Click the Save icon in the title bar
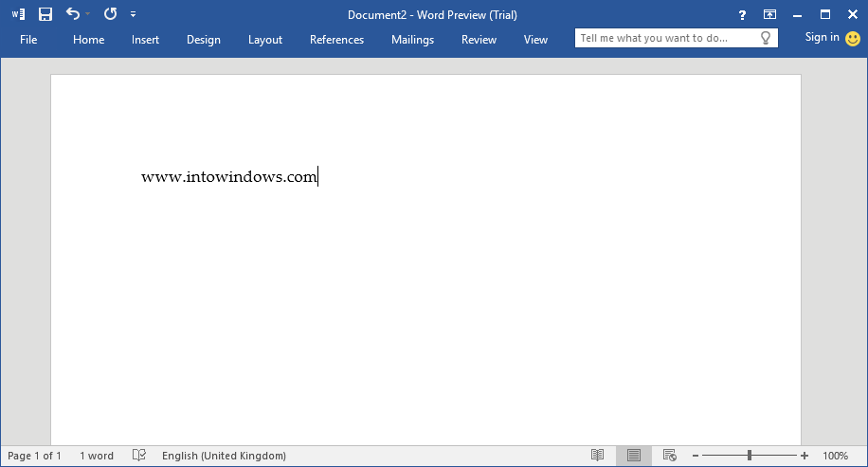Viewport: 868px width, 467px height. point(45,14)
